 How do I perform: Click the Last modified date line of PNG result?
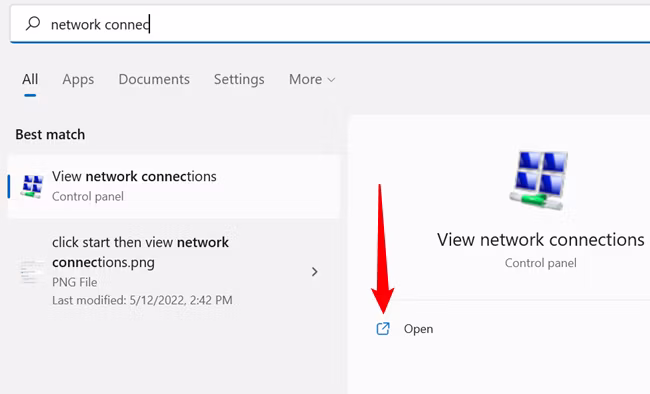tap(142, 300)
